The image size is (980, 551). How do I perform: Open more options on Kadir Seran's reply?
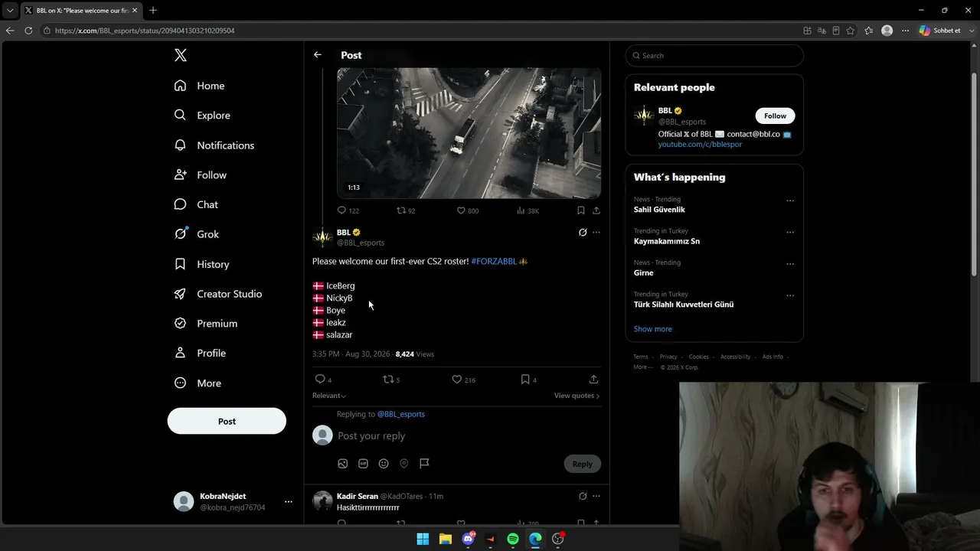[596, 496]
